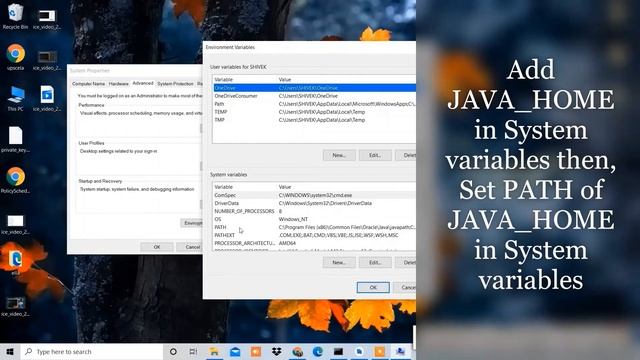Select the PROCESSOR_ARCHITECTURE system variable
Viewport: 640px width, 360px height.
coord(314,243)
